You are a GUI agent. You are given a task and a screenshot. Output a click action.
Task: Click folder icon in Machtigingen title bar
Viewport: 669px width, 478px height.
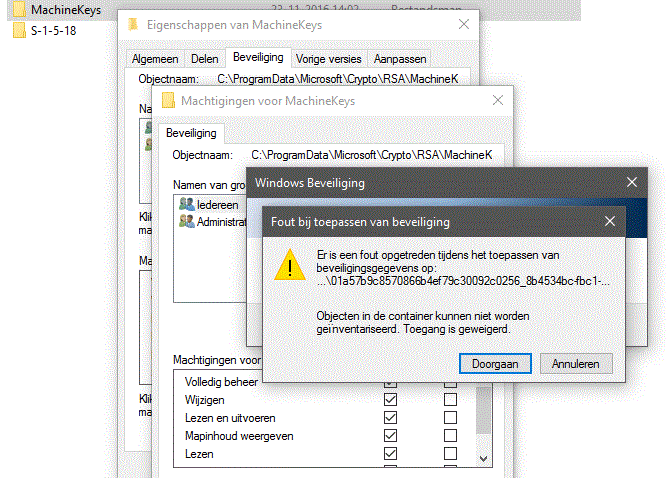(x=168, y=100)
